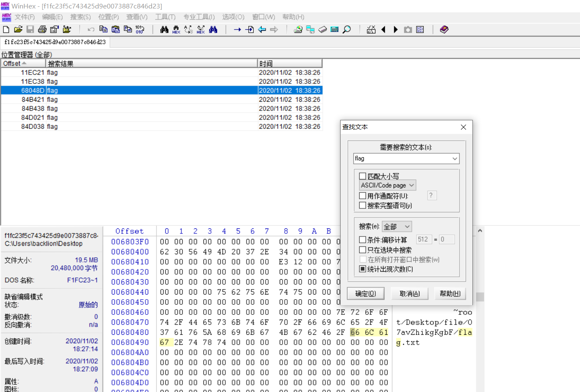The width and height of the screenshot is (580, 392).
Task: Click the Replace Text icon
Action: [x=189, y=29]
